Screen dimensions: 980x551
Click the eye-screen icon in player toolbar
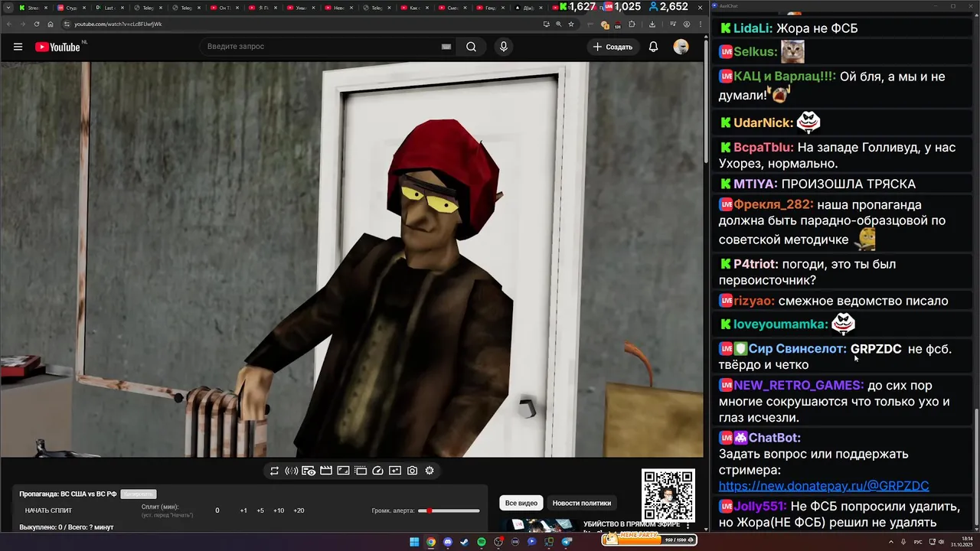pyautogui.click(x=309, y=471)
